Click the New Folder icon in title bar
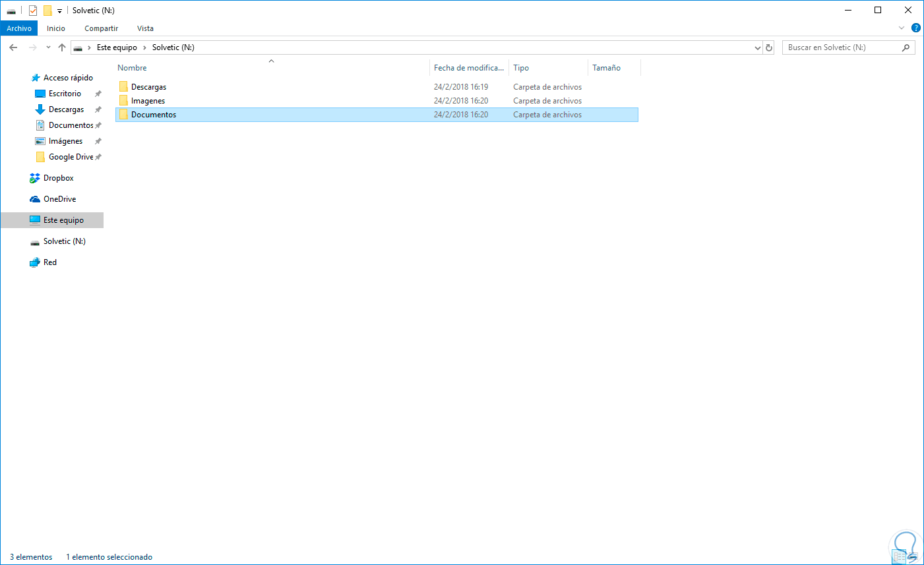 (x=47, y=11)
